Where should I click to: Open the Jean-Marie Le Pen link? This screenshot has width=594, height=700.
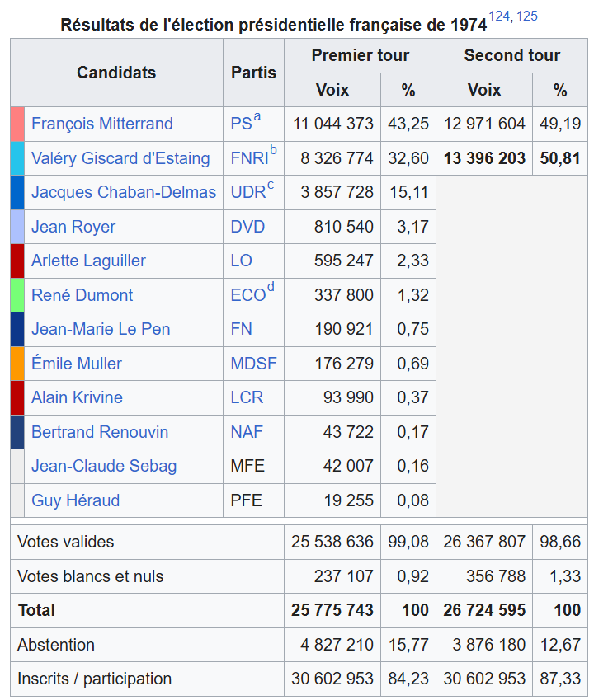coord(101,329)
